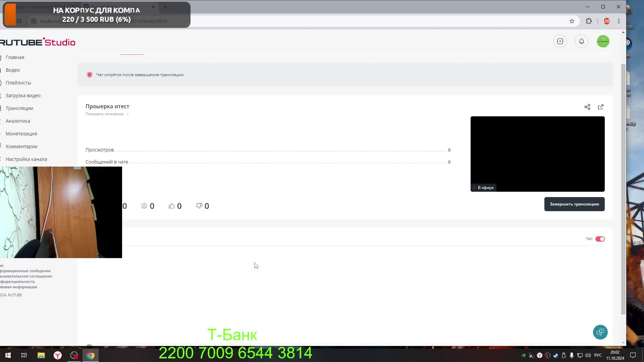Click the thumbs-down dislikes counter

coord(203,206)
